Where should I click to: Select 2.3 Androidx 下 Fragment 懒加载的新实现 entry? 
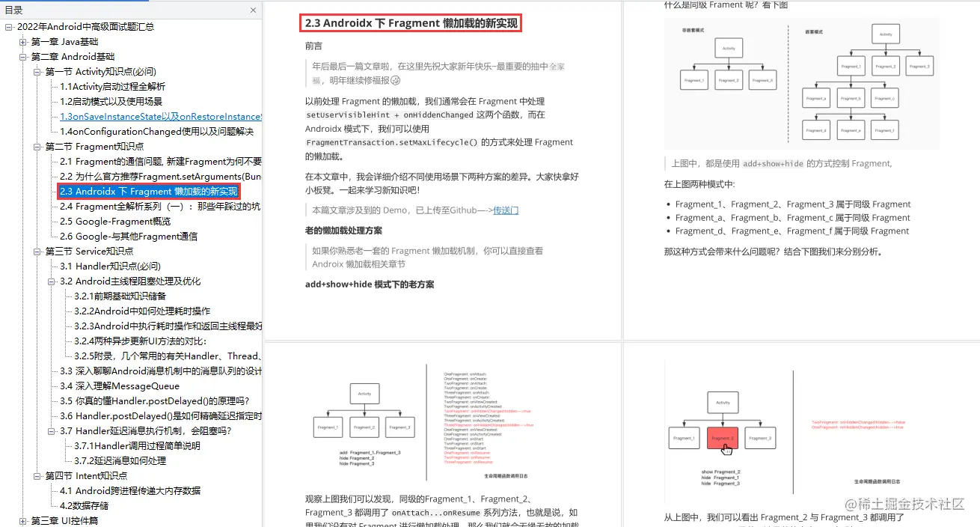point(148,192)
